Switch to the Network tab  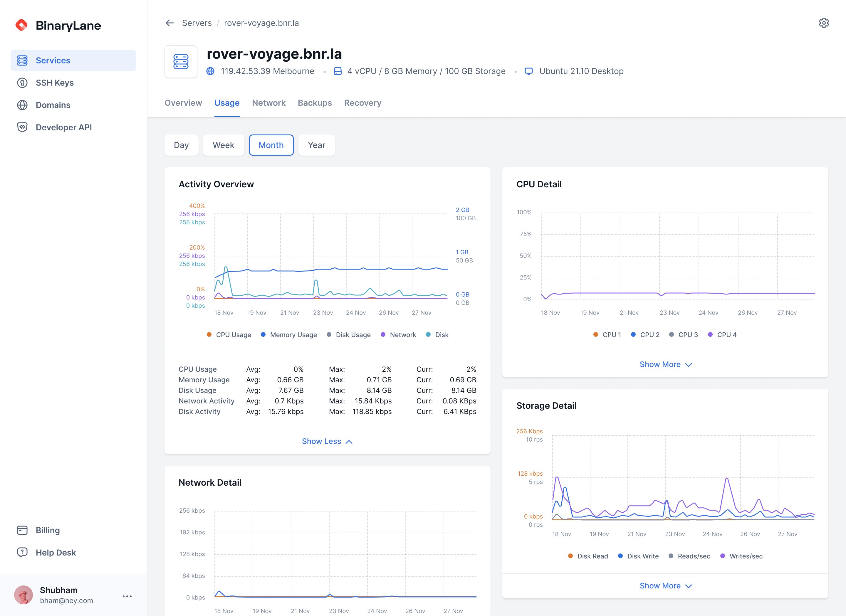tap(268, 103)
